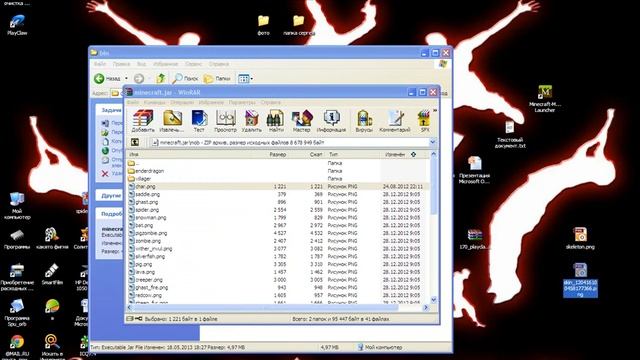Screen dimensions: 640x360
Task: Click the WinRAR Добавить (Add) toolbar icon
Action: pyautogui.click(x=143, y=121)
